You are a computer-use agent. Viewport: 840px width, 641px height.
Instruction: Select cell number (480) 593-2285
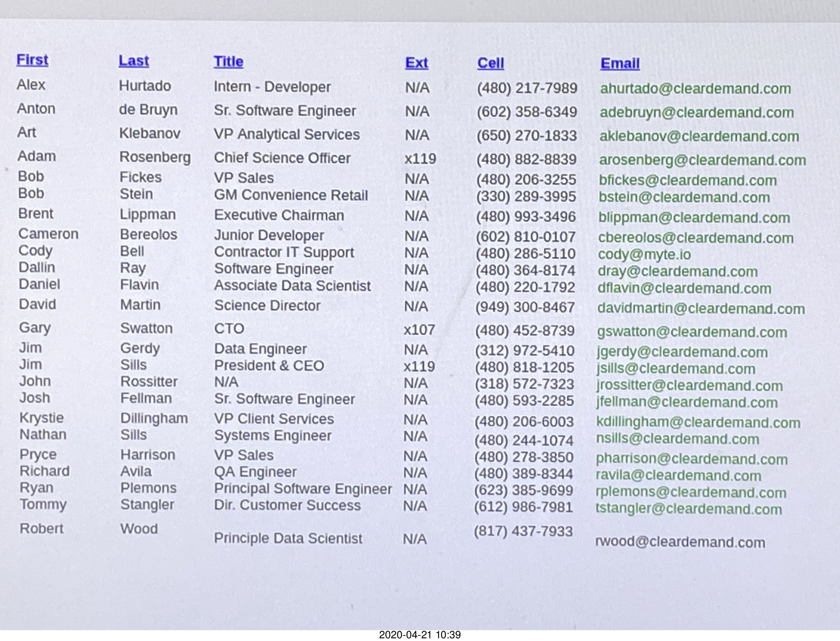524,401
